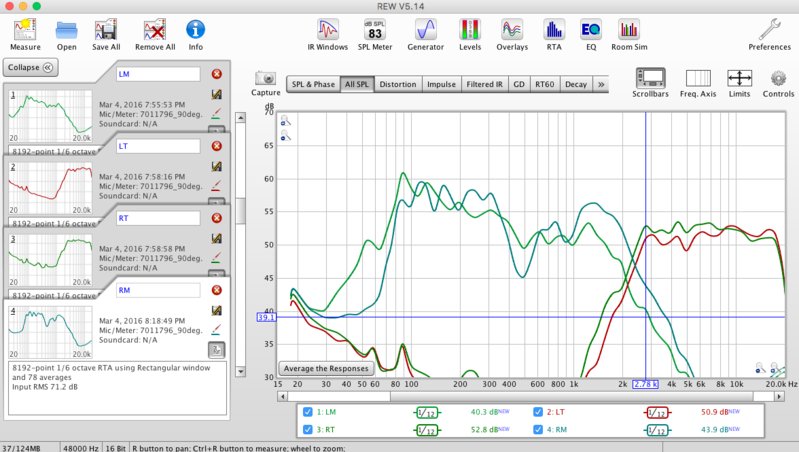This screenshot has height=452, width=799.
Task: Collapse the measurements panel
Action: [x=31, y=67]
